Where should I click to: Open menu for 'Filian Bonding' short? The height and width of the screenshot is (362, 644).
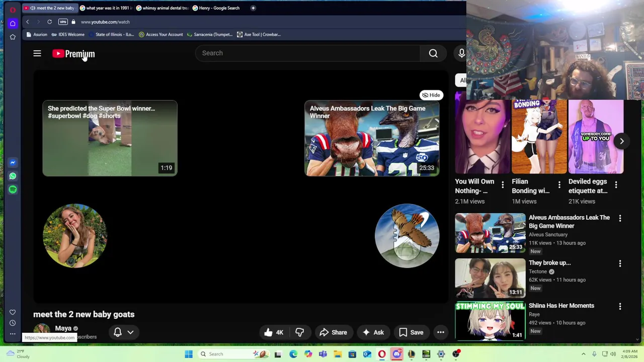pos(559,185)
